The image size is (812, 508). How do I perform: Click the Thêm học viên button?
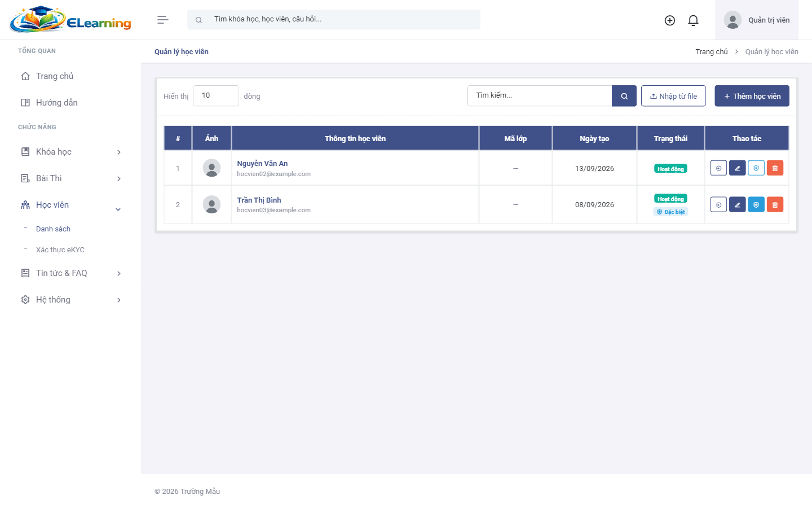pos(752,96)
